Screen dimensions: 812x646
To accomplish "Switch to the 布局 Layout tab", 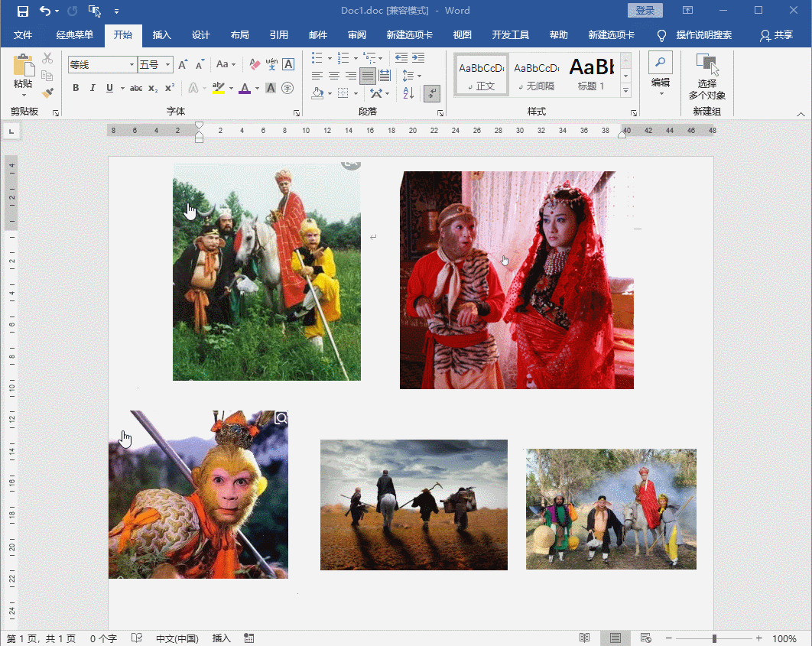I will [x=240, y=34].
